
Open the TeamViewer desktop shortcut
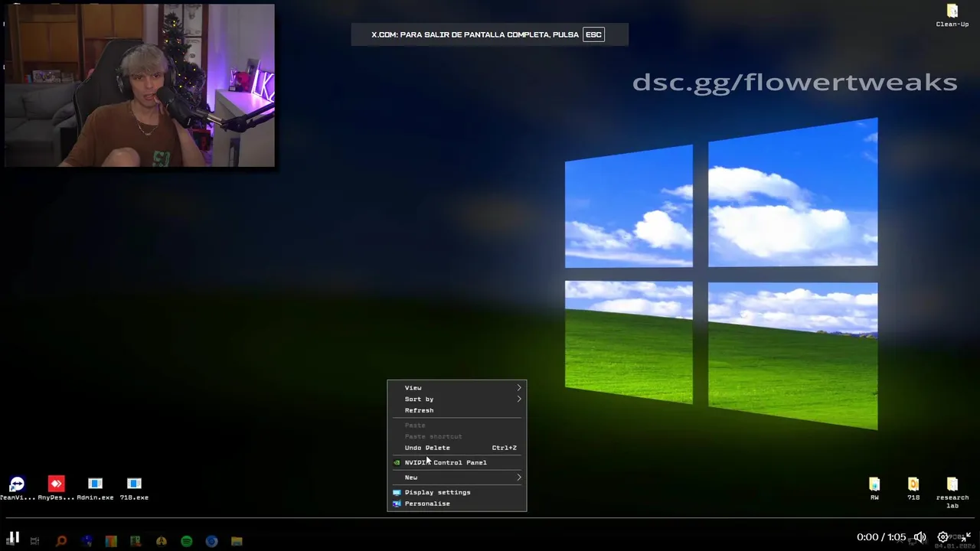pyautogui.click(x=17, y=488)
